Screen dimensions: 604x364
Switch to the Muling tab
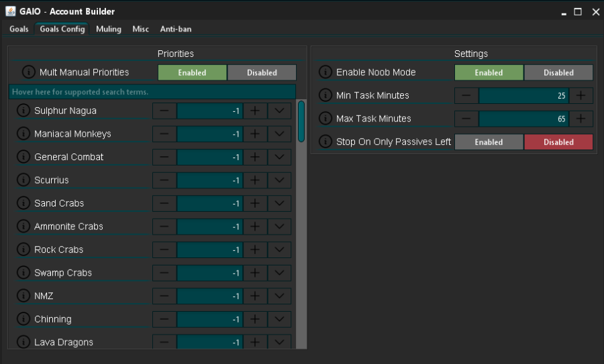click(x=109, y=29)
